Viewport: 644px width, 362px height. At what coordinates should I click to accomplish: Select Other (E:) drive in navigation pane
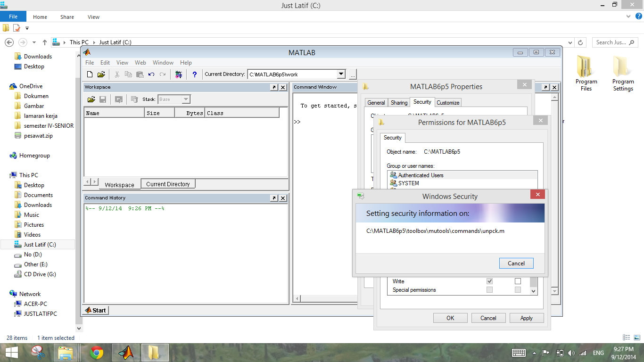[35, 264]
